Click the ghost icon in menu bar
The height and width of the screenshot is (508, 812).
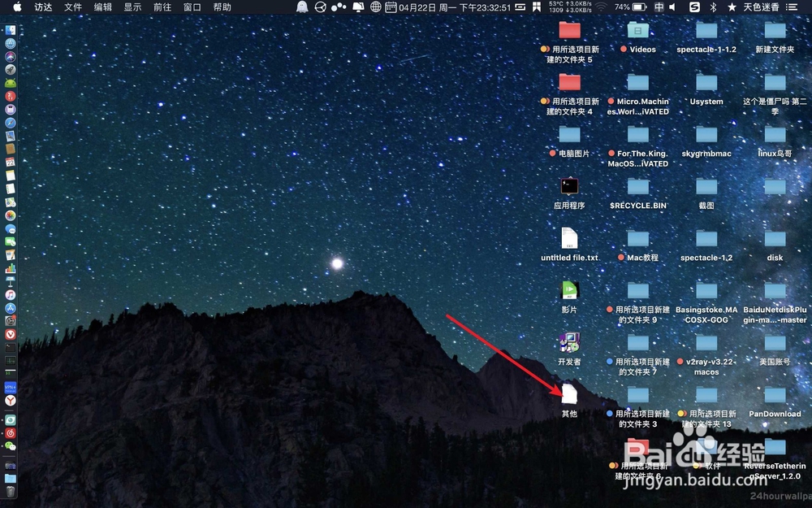(x=302, y=7)
